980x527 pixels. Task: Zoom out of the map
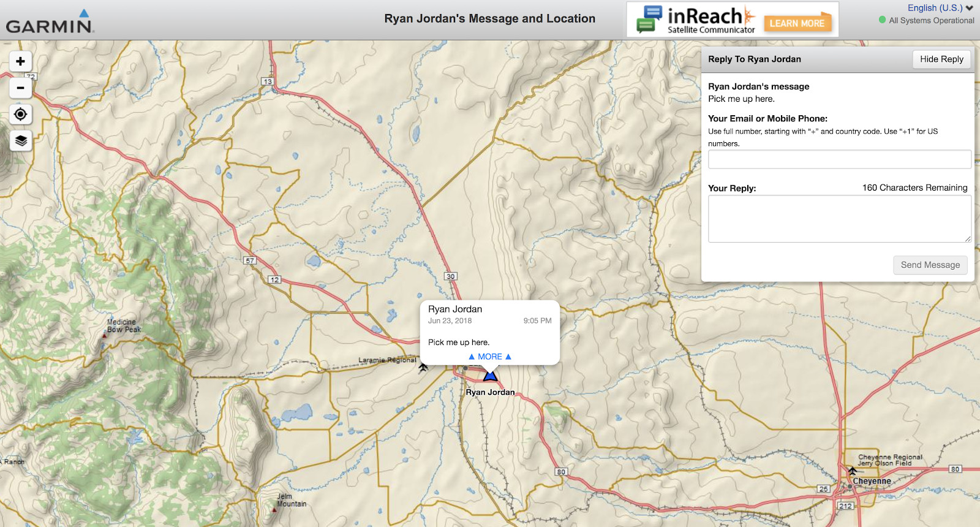pos(20,88)
